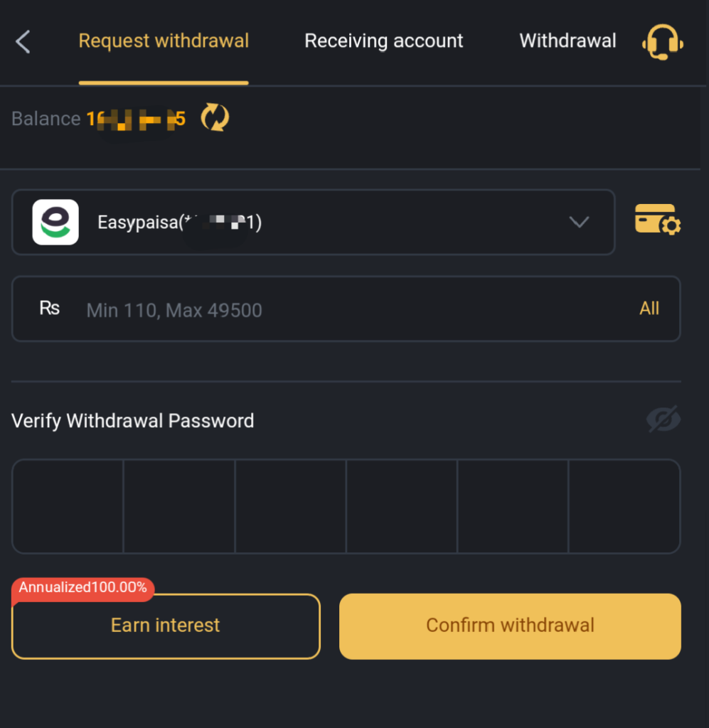709x728 pixels.
Task: Tap the Annualized100.00% badge
Action: tap(82, 588)
